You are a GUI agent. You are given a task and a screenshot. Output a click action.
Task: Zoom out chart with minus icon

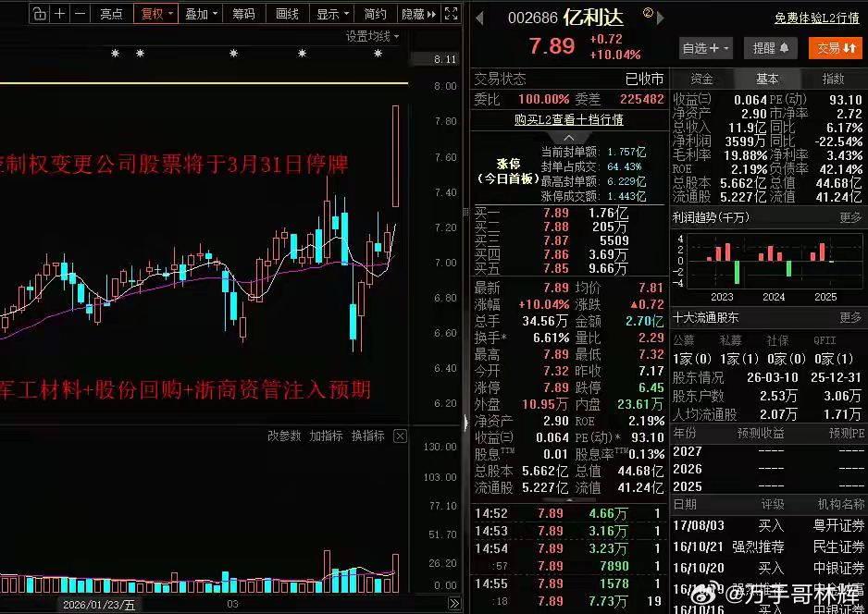(x=80, y=14)
